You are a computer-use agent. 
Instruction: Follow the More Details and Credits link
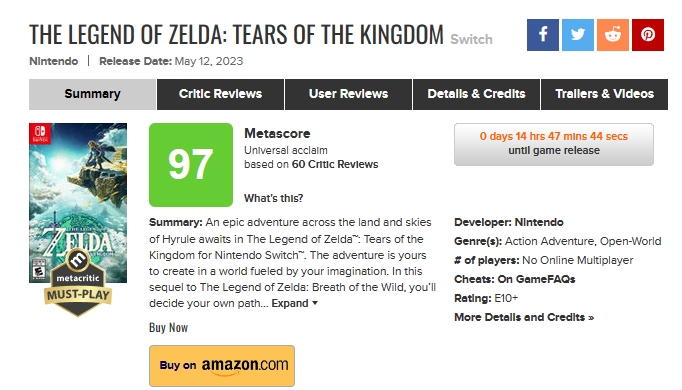(x=524, y=317)
